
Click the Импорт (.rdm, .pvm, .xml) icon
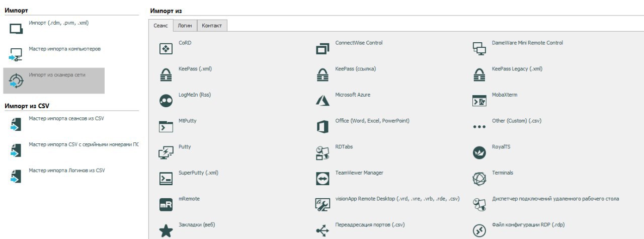16,29
